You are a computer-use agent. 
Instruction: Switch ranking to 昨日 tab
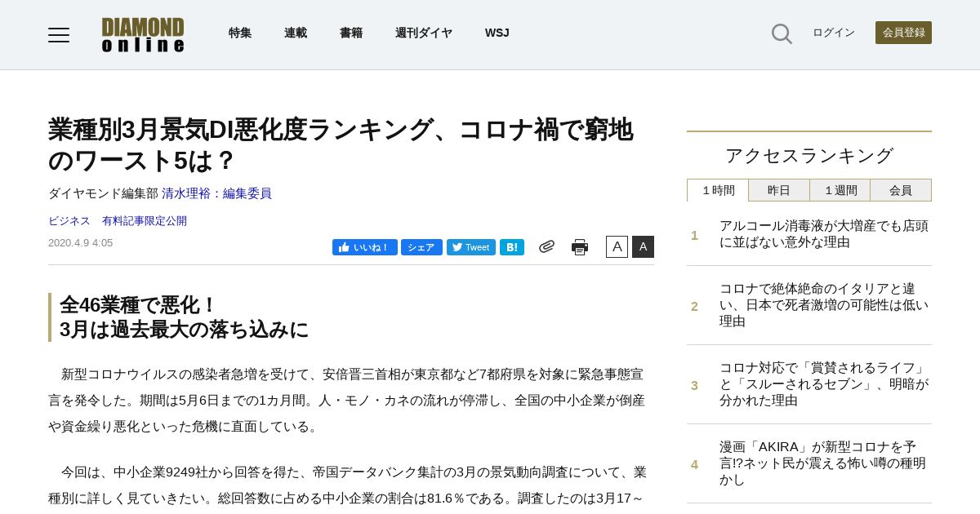click(779, 190)
